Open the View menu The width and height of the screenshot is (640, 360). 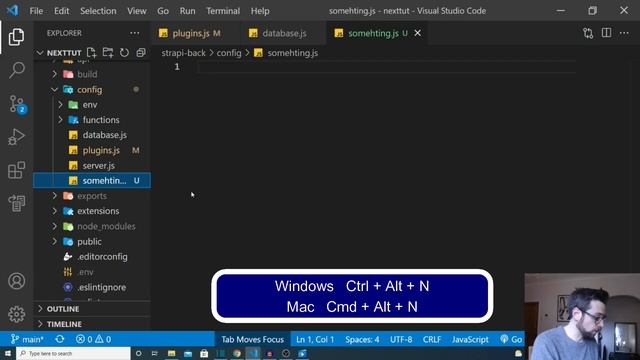(136, 11)
